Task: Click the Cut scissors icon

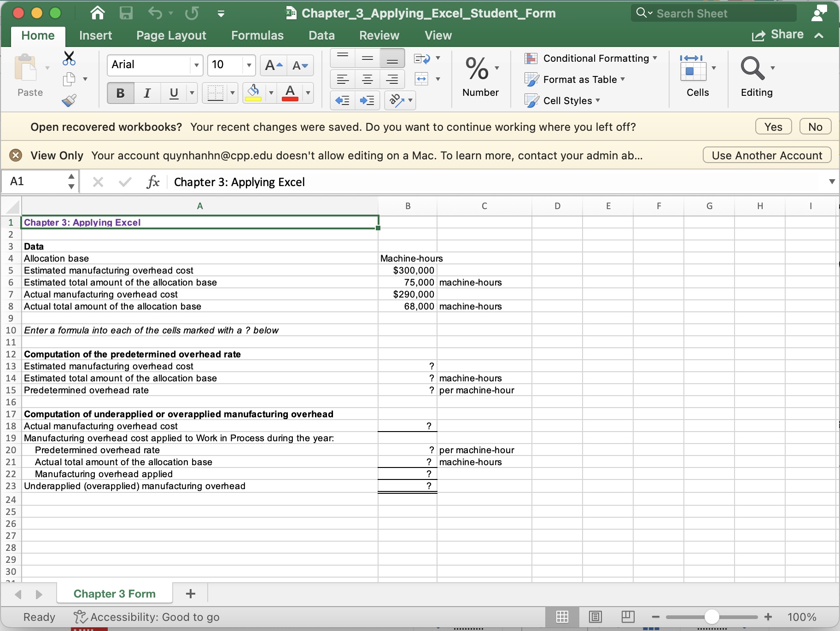Action: click(x=69, y=58)
